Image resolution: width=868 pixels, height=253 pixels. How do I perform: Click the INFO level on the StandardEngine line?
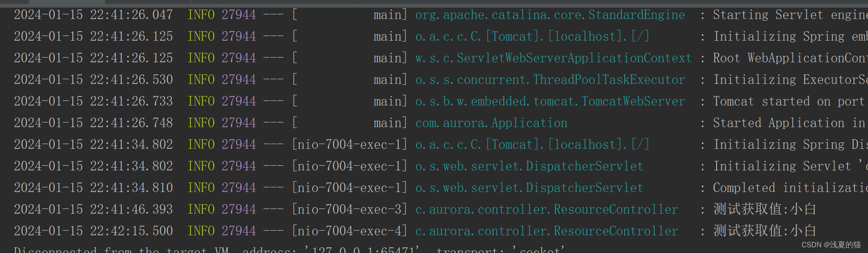coord(201,15)
